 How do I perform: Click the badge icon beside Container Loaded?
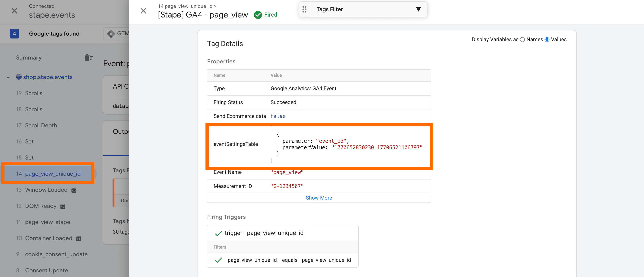[79, 239]
